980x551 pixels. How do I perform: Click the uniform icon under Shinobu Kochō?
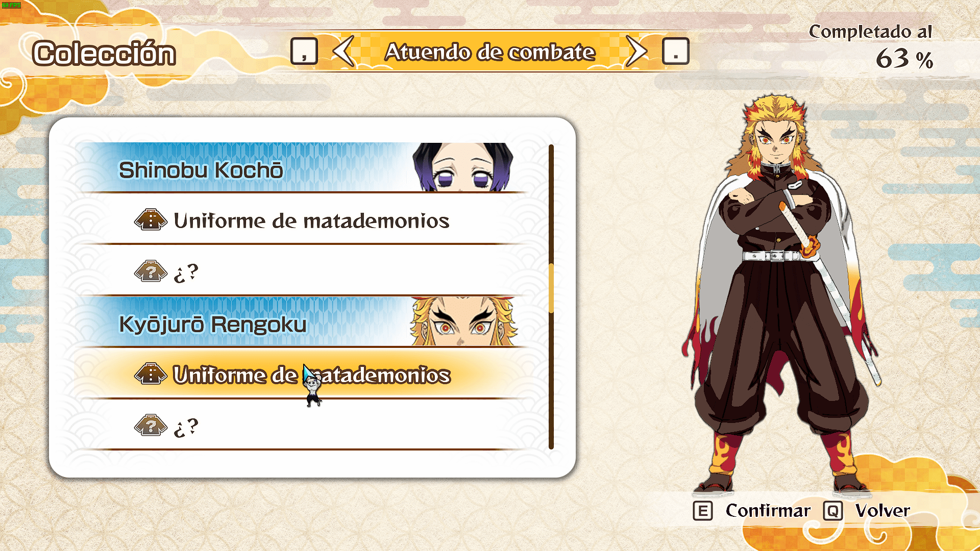151,220
